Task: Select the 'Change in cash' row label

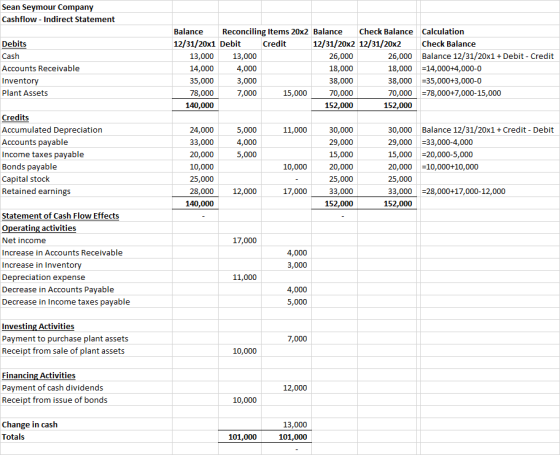Action: [x=30, y=425]
